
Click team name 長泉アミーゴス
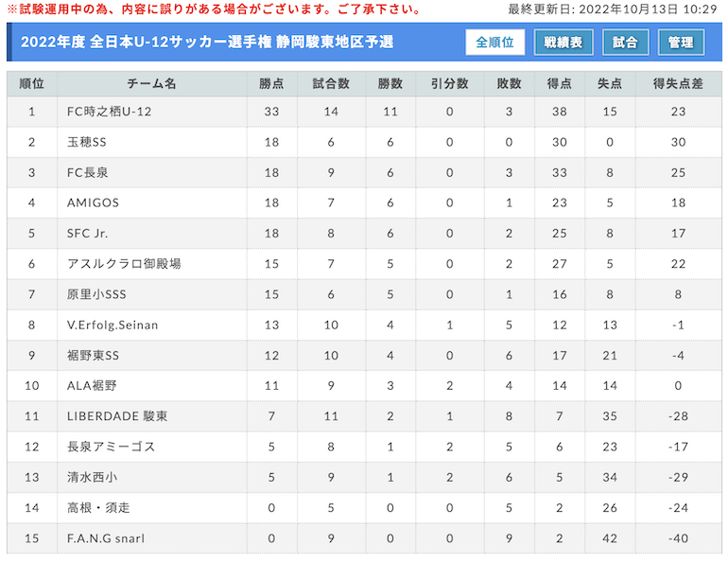pos(111,447)
